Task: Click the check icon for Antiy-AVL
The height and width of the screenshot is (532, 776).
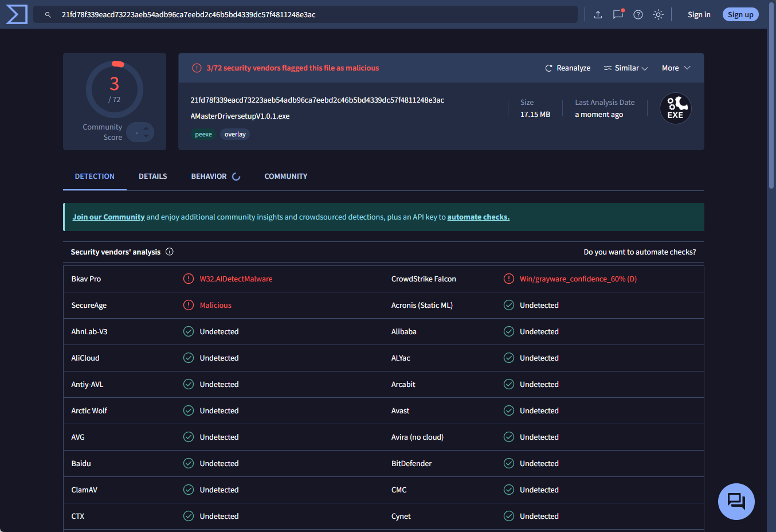Action: click(x=189, y=384)
